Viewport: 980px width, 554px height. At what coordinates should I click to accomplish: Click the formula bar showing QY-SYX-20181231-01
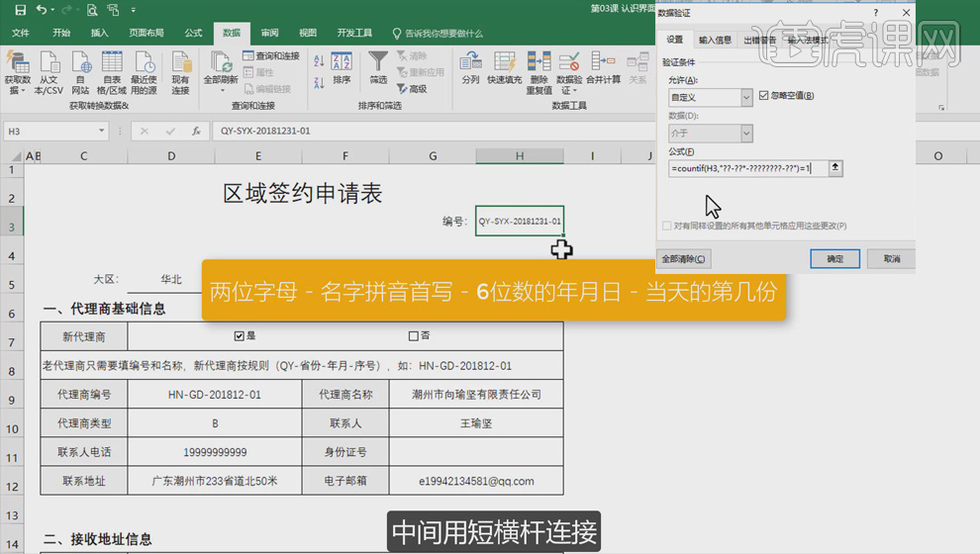coord(432,132)
